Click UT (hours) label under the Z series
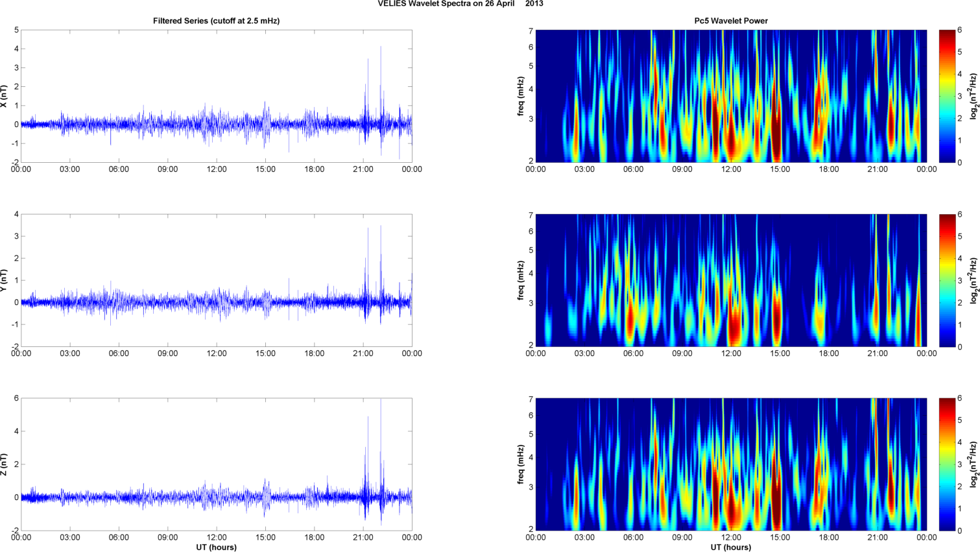 (x=217, y=547)
